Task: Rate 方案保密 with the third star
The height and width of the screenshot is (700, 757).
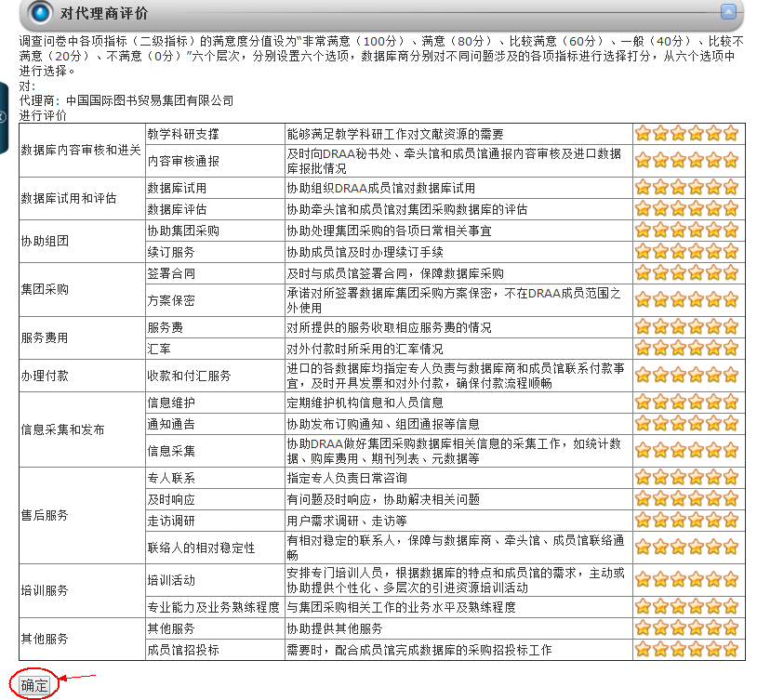Action: point(678,300)
